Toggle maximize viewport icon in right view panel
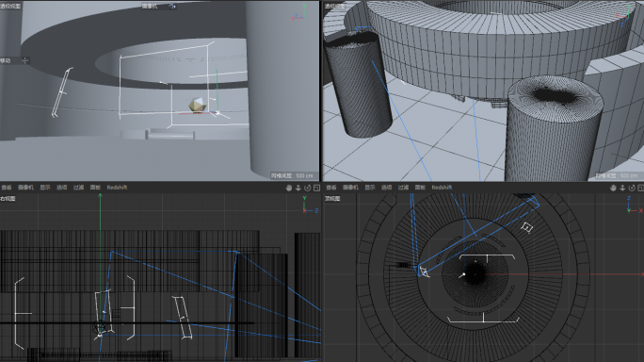Viewport: 644px width, 362px height. coord(316,188)
